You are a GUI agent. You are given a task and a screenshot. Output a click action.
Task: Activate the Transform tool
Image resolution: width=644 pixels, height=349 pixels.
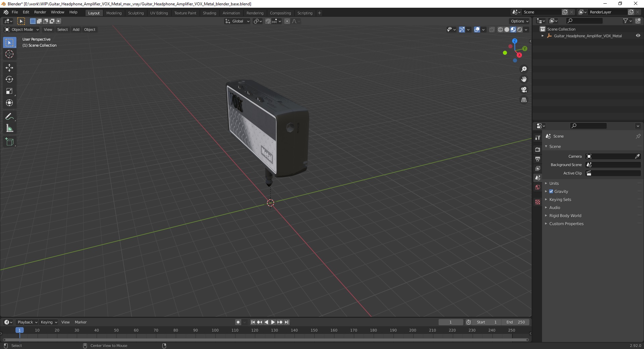point(9,103)
